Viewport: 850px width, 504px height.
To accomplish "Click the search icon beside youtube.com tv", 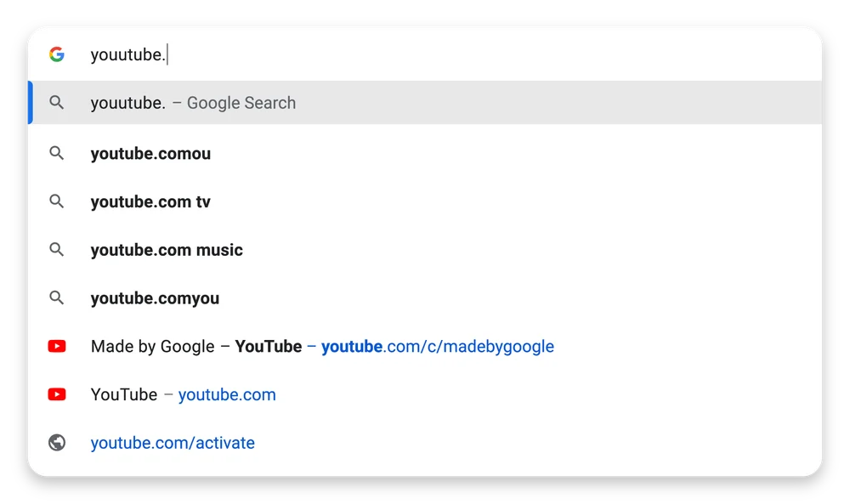I will (x=57, y=201).
